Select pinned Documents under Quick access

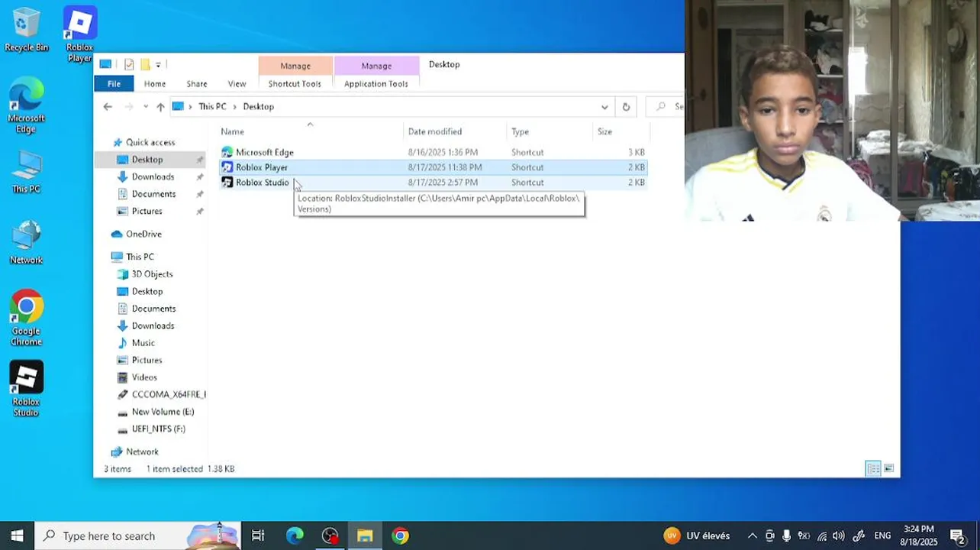[153, 194]
